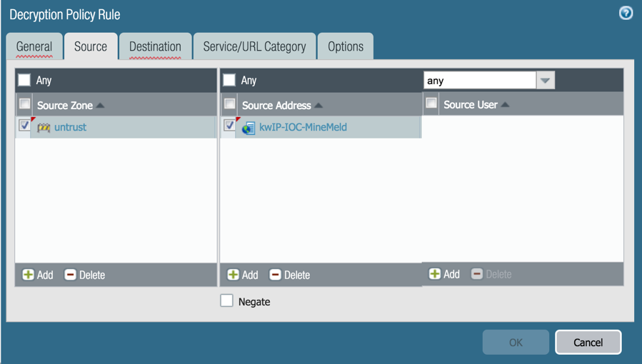Viewport: 642px width, 364px height.
Task: Click the Source User column header text
Action: pos(471,105)
